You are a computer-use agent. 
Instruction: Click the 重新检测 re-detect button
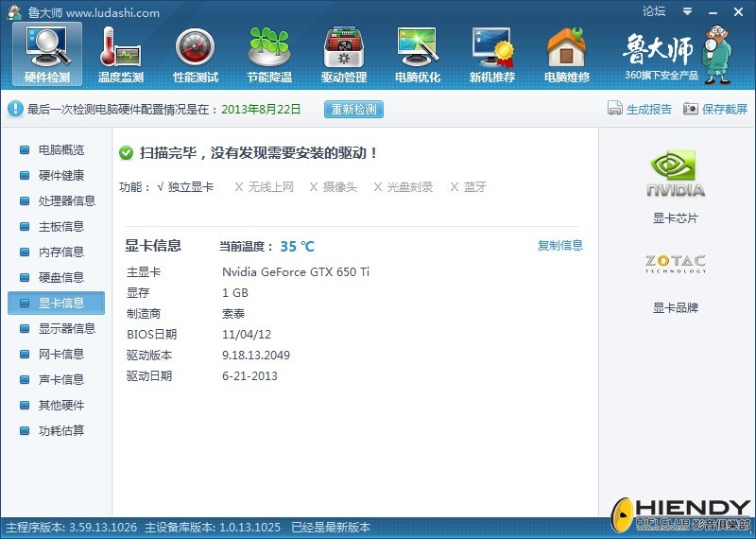pyautogui.click(x=353, y=109)
